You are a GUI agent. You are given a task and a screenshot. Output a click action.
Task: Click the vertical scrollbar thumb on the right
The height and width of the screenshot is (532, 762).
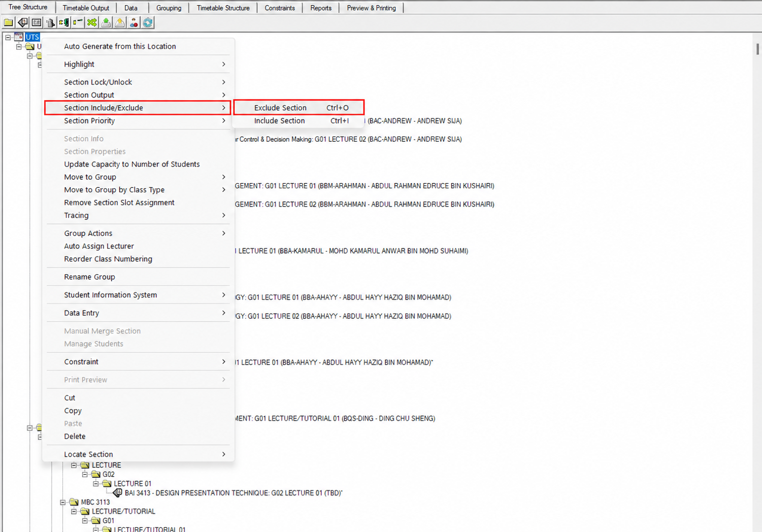(x=757, y=49)
